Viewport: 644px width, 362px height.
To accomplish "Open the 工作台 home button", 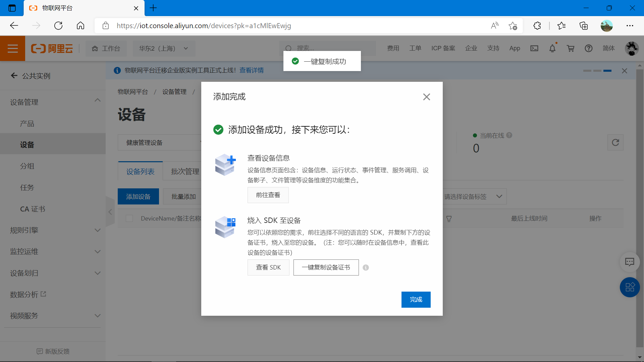I will click(x=106, y=49).
